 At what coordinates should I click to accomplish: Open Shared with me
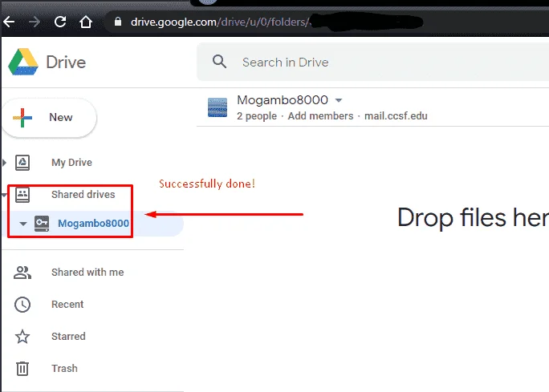(87, 273)
